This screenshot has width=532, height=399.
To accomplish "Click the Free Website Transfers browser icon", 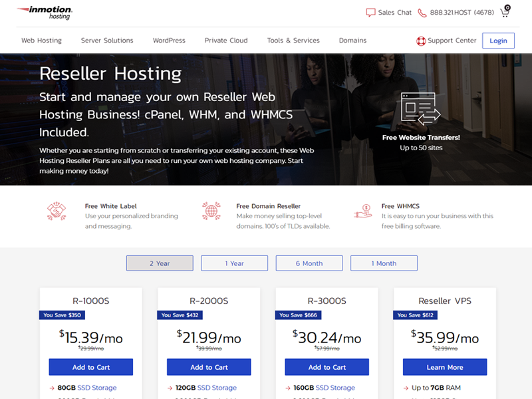I will [421, 108].
